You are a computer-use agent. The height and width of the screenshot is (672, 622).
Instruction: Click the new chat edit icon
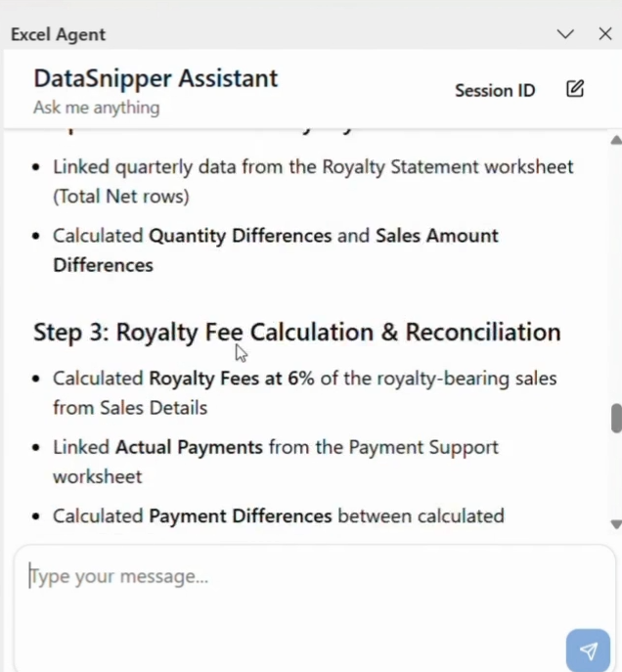click(575, 89)
